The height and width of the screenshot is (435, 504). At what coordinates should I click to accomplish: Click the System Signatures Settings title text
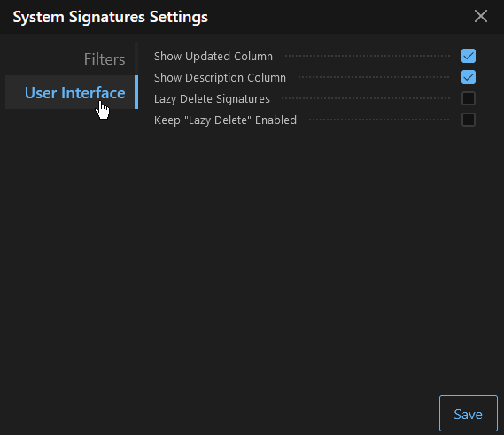[110, 17]
